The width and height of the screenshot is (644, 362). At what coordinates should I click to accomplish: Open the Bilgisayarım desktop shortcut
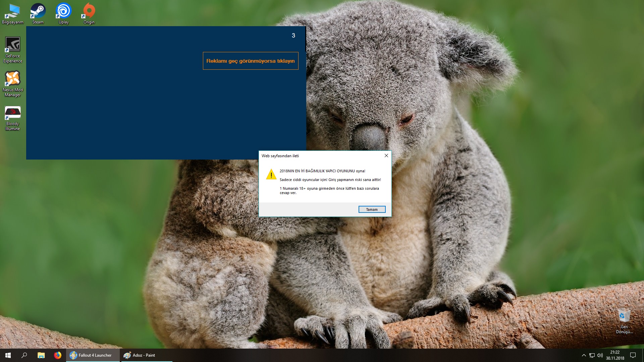(13, 14)
